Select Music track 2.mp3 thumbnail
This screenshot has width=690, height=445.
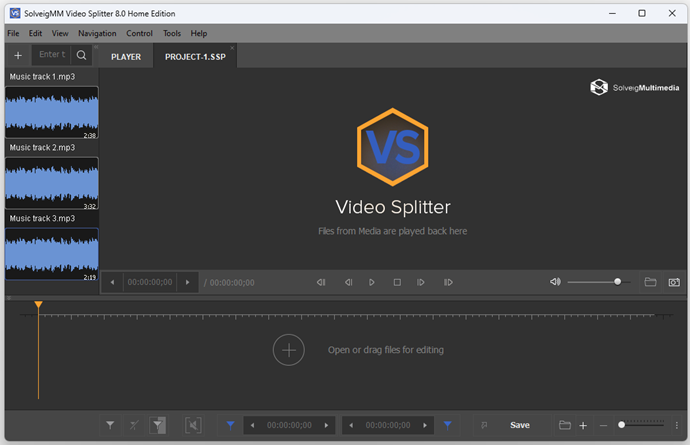click(51, 183)
